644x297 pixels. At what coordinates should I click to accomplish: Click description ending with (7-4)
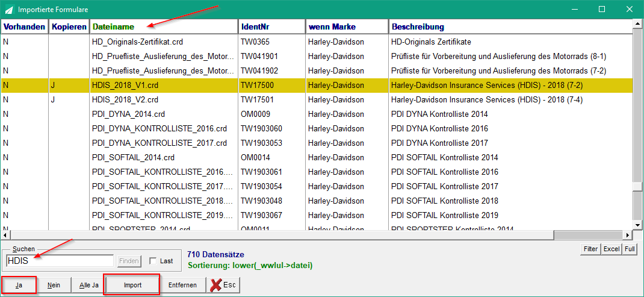coord(487,99)
